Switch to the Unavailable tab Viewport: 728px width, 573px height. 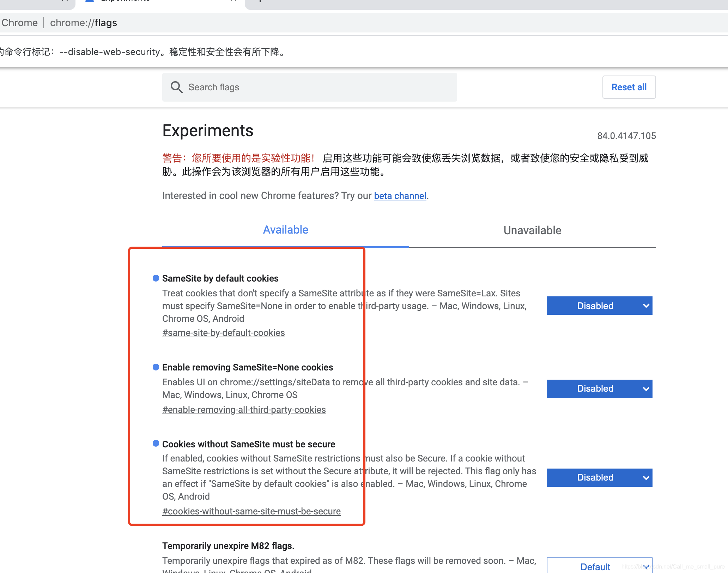click(532, 231)
